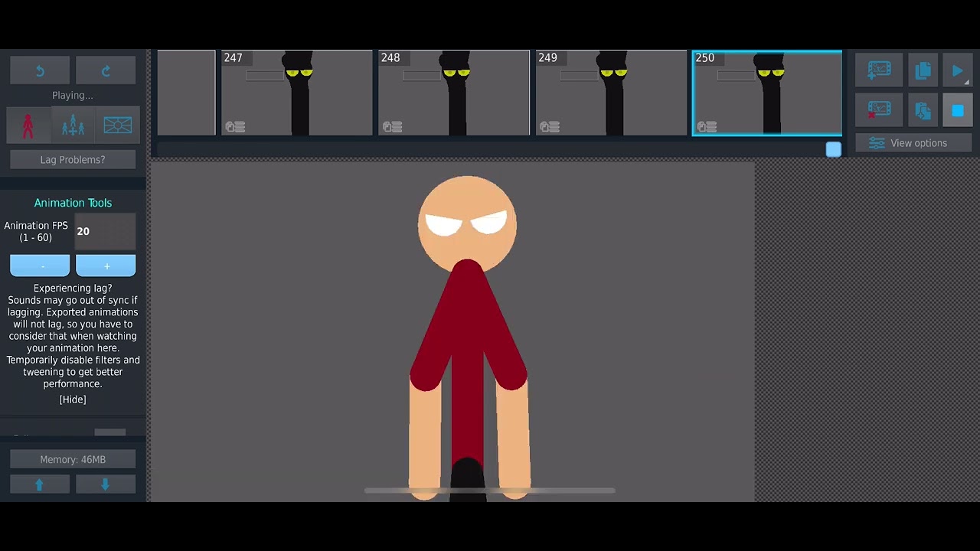Click the Lag Problems? button
980x551 pixels.
pos(73,159)
